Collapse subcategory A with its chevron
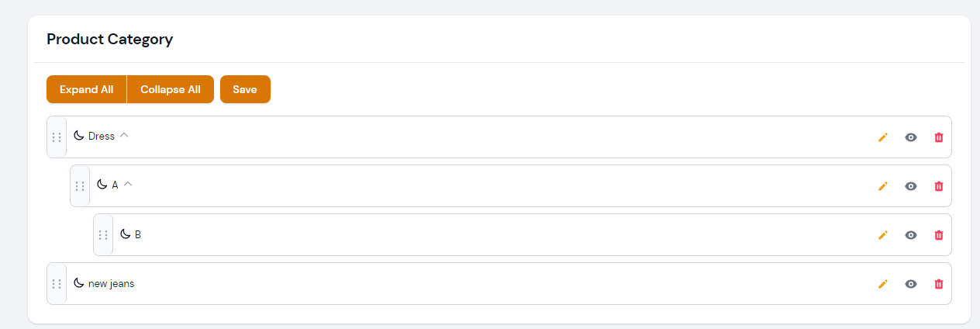Screen dimensions: 980x329 click(128, 185)
